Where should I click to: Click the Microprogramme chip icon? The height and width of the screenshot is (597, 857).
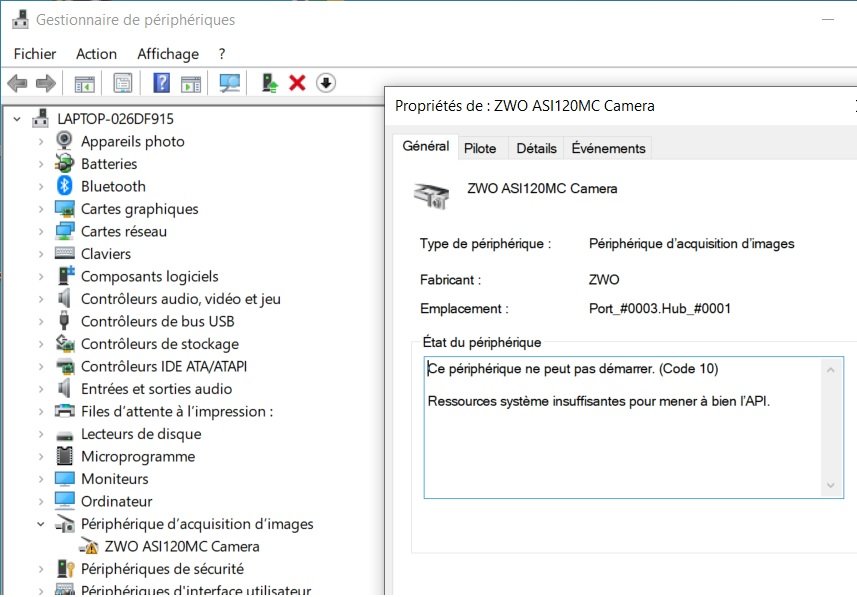(x=64, y=455)
